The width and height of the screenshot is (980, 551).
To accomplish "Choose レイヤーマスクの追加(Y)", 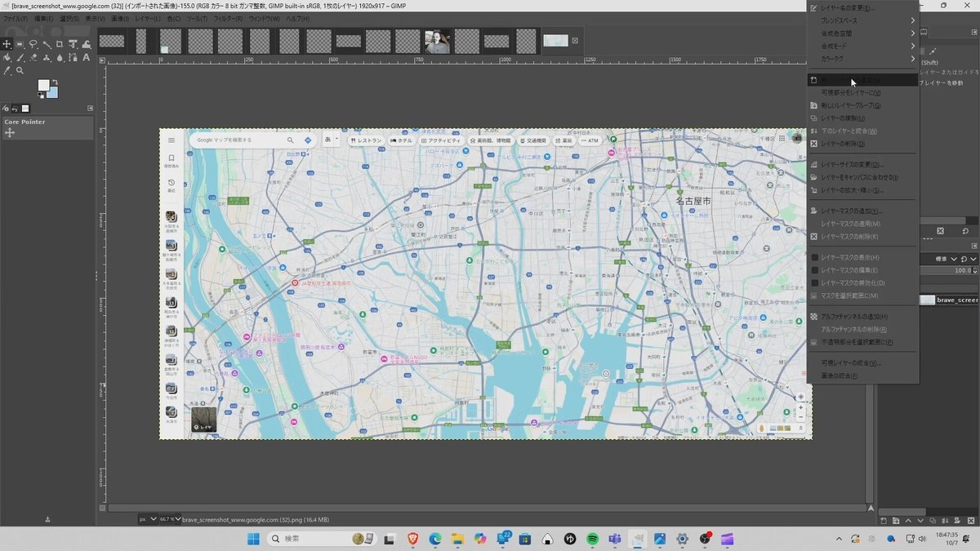I will (x=862, y=211).
